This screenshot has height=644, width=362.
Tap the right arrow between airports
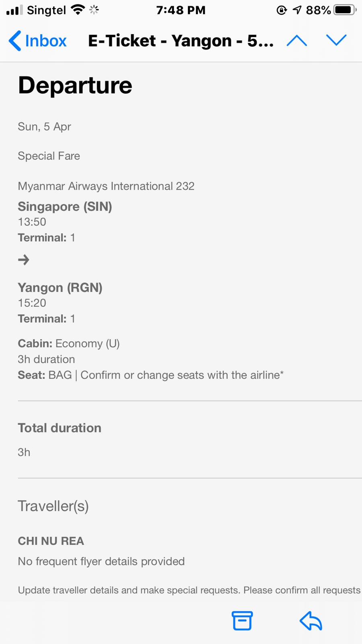click(24, 260)
